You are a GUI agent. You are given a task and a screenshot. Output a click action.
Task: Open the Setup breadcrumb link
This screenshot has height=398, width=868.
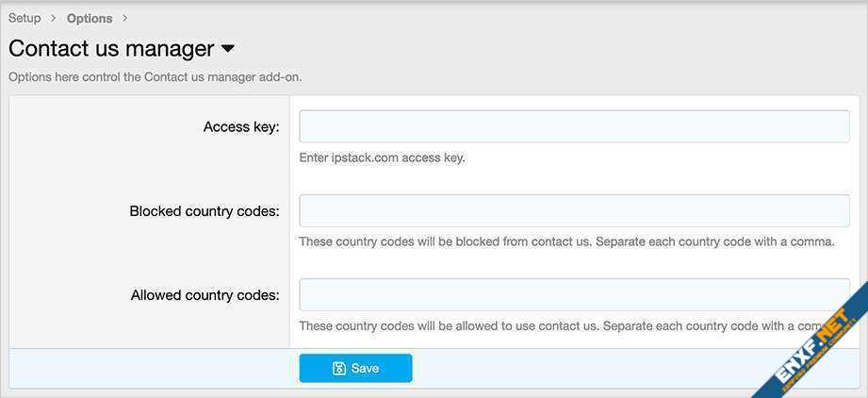pos(25,18)
